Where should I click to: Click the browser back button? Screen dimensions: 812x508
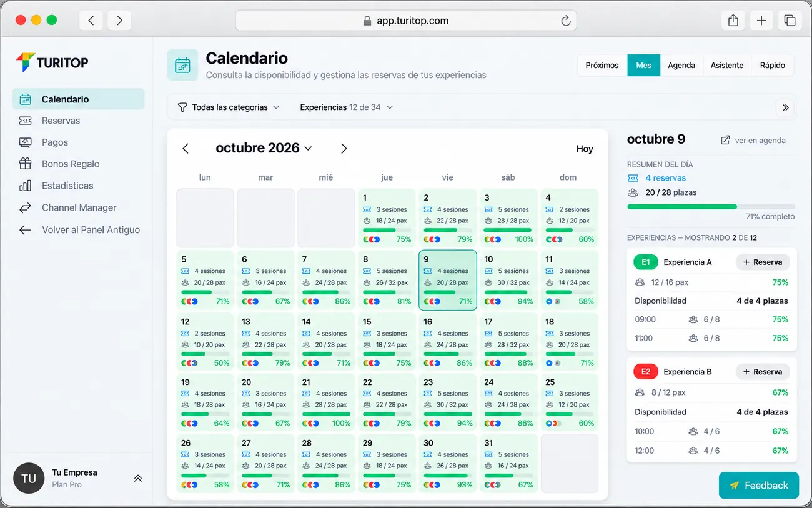pyautogui.click(x=91, y=21)
